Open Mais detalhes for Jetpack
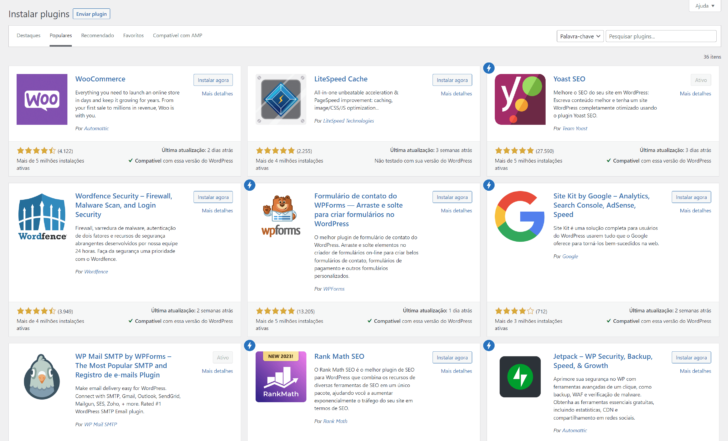The image size is (728, 441). 696,371
